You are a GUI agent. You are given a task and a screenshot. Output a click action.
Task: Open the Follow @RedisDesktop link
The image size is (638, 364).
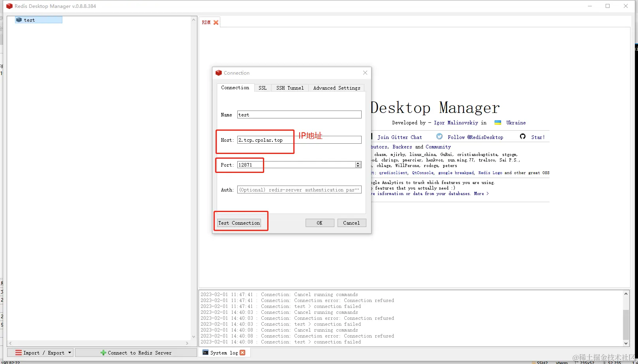click(x=475, y=137)
